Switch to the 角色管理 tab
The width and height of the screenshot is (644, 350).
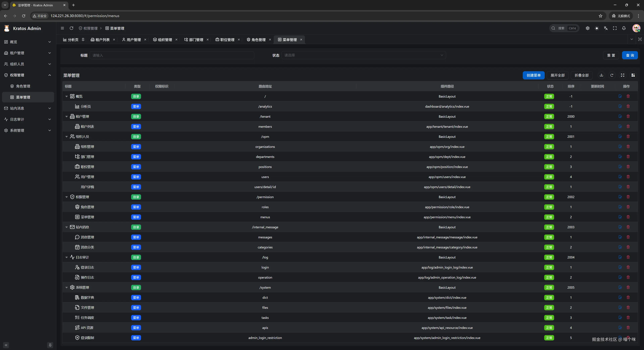pos(258,40)
